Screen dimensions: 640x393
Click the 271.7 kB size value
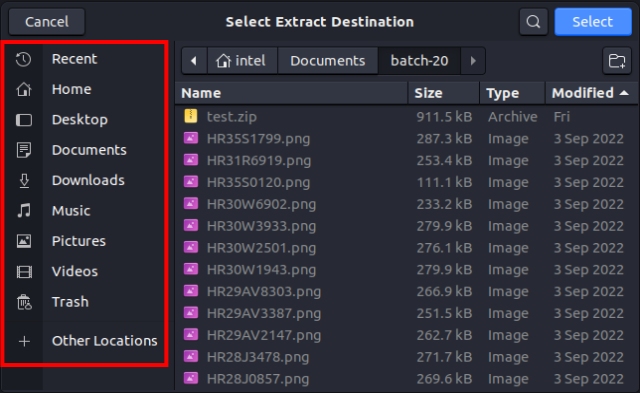444,357
